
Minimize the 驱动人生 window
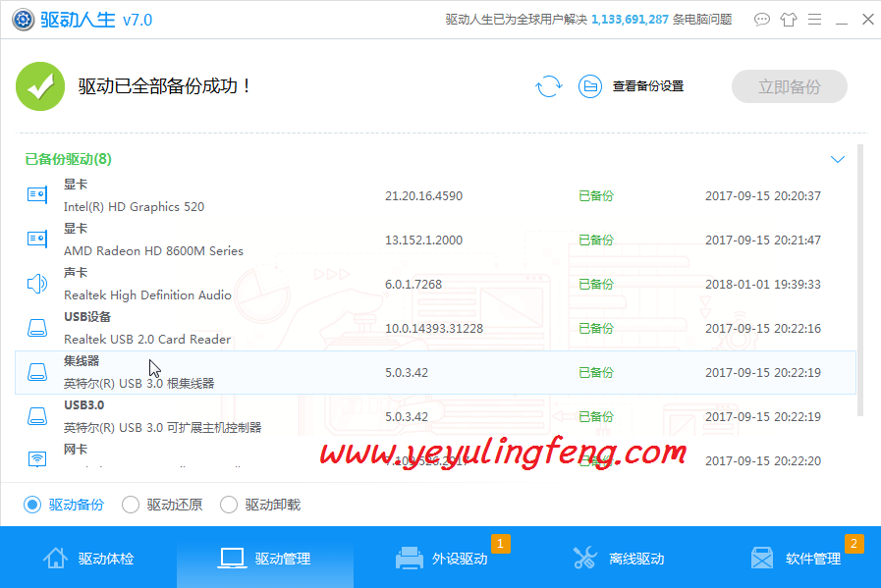[841, 21]
